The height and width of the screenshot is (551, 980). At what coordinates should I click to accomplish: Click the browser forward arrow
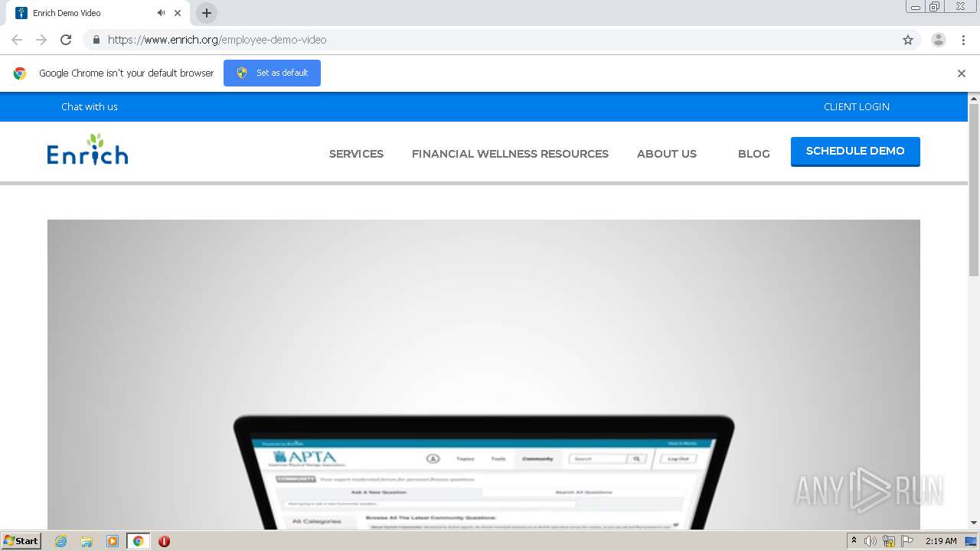click(x=41, y=40)
